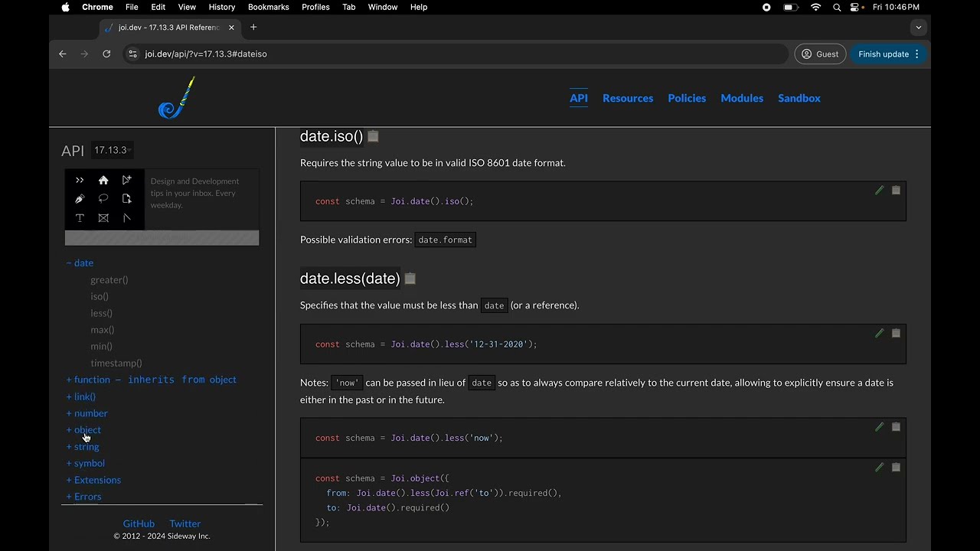This screenshot has height=551, width=980.
Task: Jump to greater() in sidebar
Action: click(109, 280)
